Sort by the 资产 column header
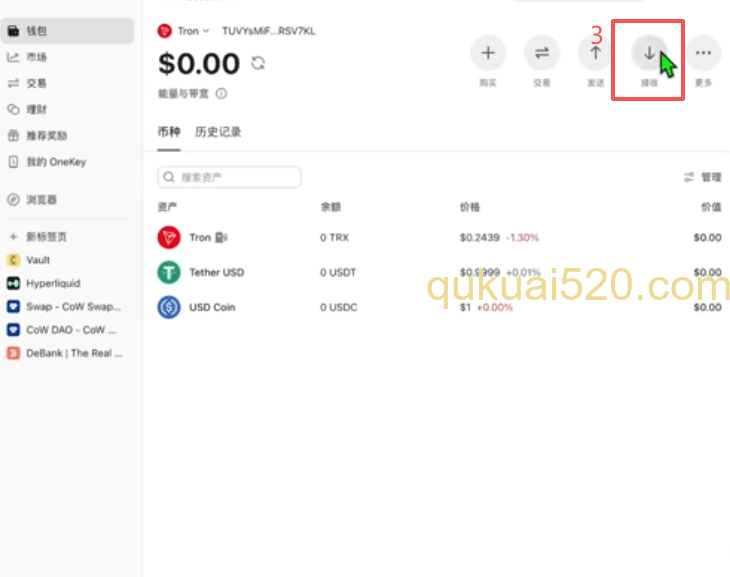Screen dimensions: 730x577 (x=167, y=207)
